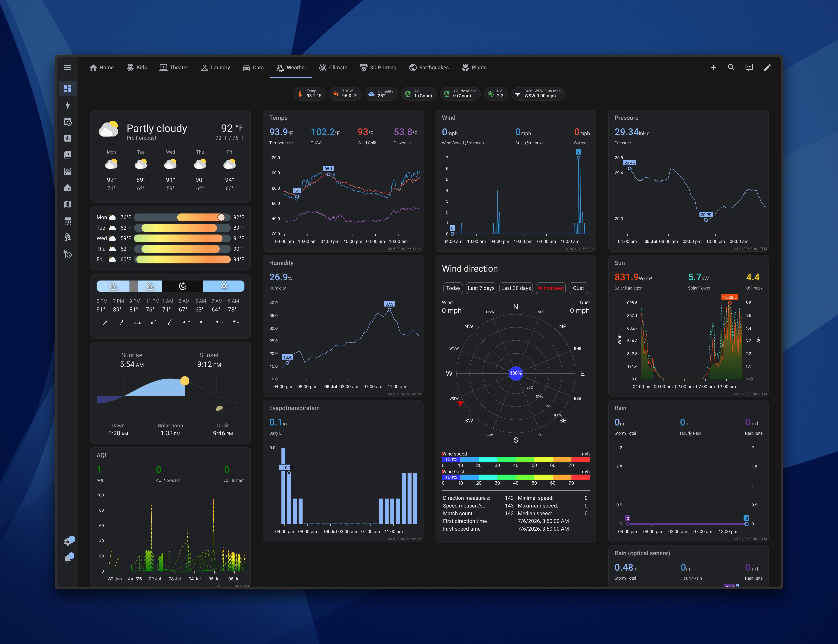Switch to the Plants tab
The width and height of the screenshot is (838, 644).
(x=474, y=67)
